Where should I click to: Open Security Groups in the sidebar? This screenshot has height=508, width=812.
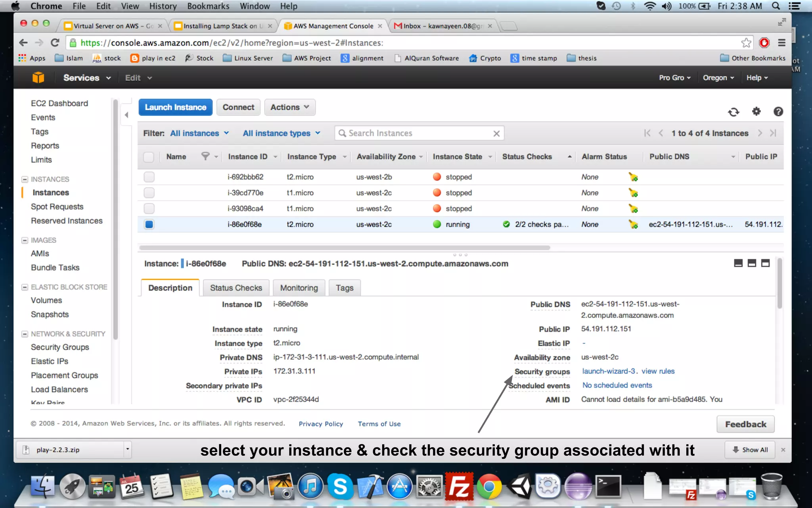click(60, 347)
